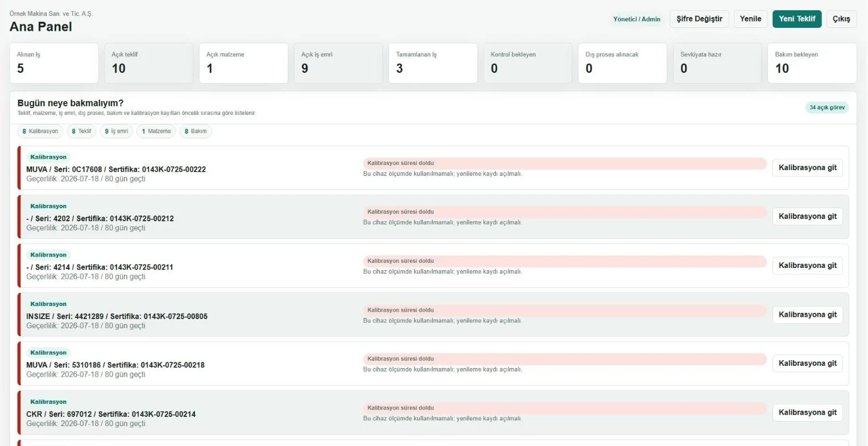
Task: Open the Kontrol bekleyen card
Action: pyautogui.click(x=528, y=63)
